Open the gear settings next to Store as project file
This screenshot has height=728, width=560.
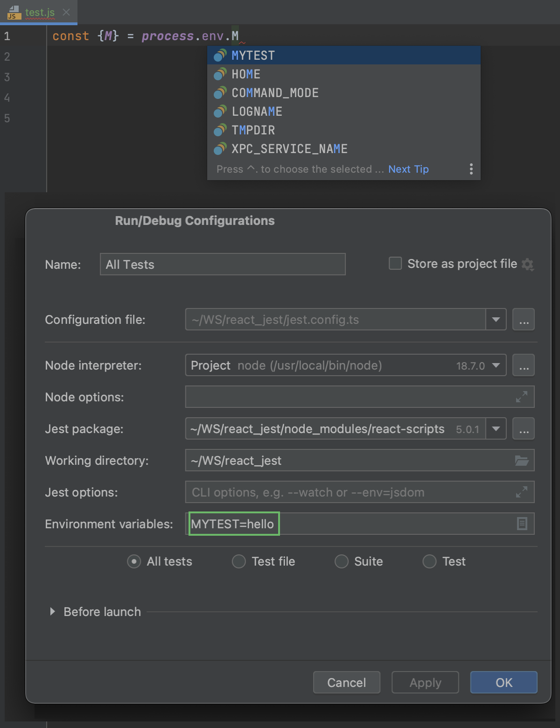tap(528, 264)
